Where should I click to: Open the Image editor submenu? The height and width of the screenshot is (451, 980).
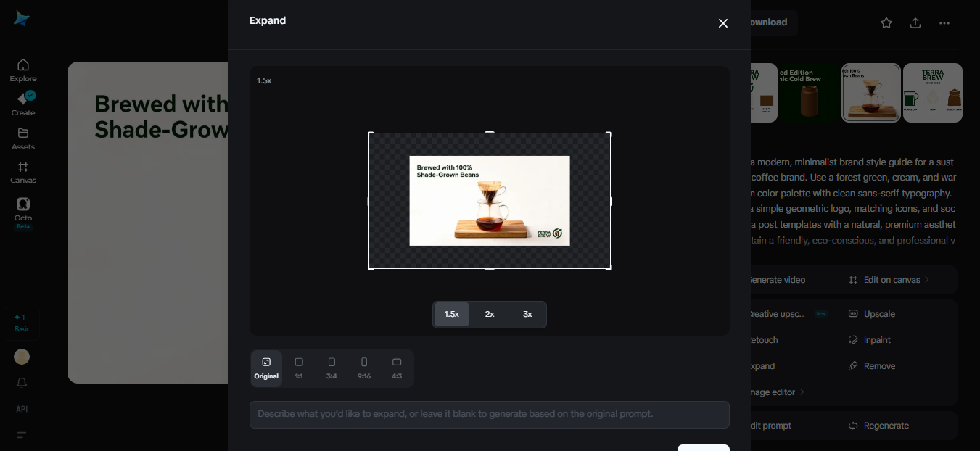(x=778, y=392)
